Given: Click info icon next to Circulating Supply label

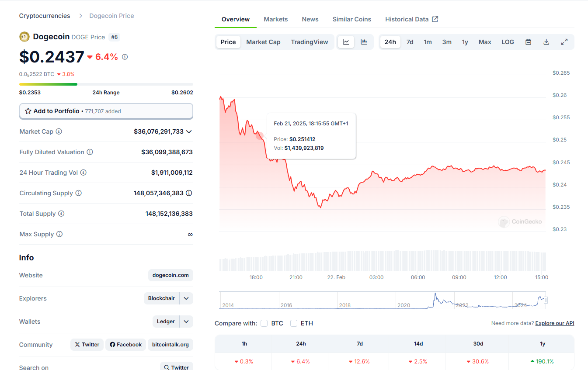Looking at the screenshot, I should [79, 193].
